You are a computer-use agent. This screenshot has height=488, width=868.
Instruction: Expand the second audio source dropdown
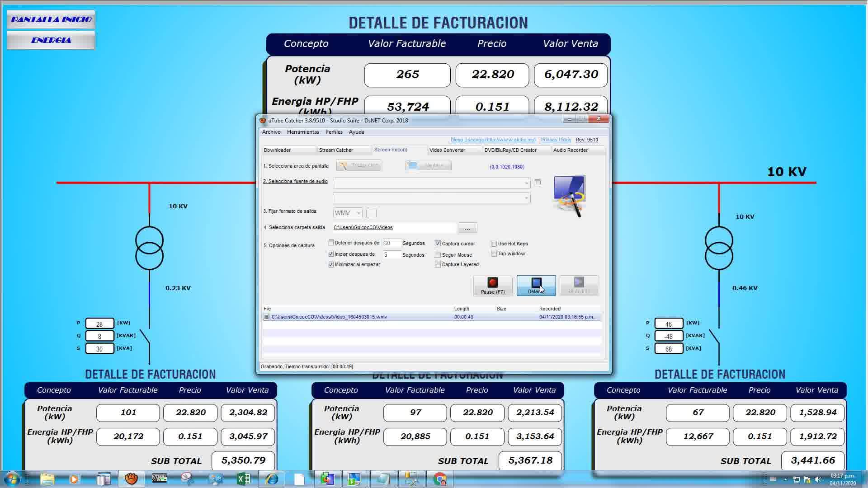(526, 198)
